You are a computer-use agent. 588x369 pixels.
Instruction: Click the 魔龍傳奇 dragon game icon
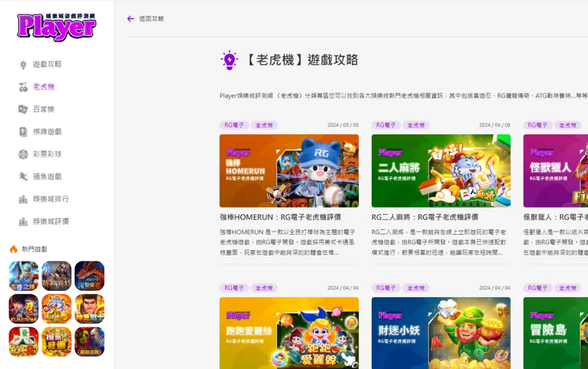point(89,275)
